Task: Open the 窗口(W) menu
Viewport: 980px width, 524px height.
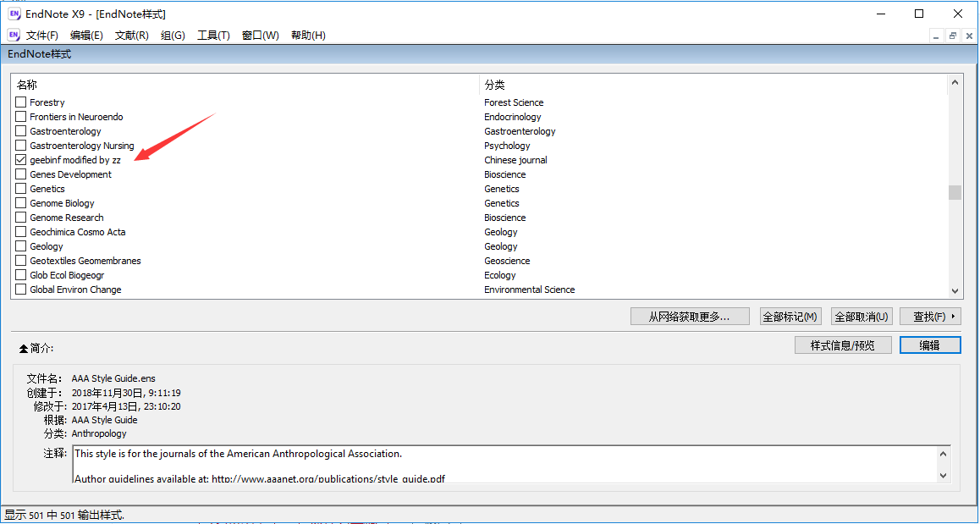Action: (260, 36)
